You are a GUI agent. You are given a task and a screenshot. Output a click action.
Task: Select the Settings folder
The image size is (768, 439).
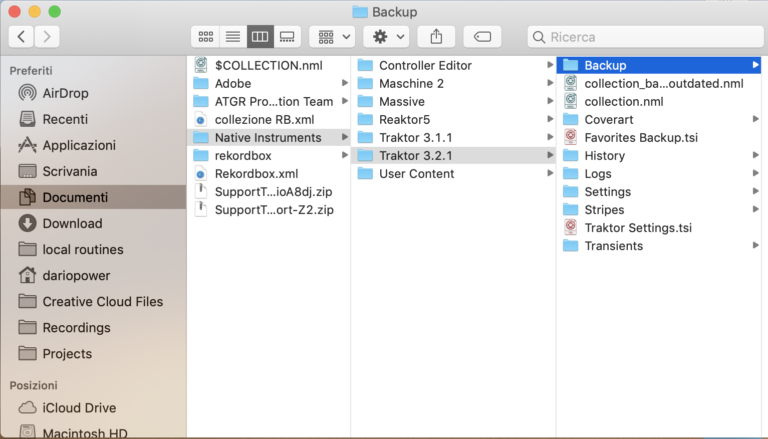[x=659, y=192]
